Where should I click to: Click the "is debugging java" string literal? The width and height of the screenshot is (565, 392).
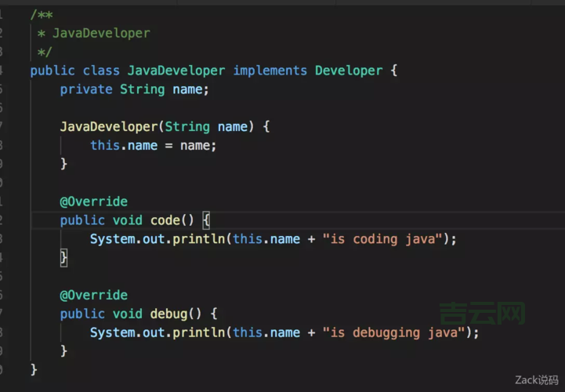[x=395, y=332]
